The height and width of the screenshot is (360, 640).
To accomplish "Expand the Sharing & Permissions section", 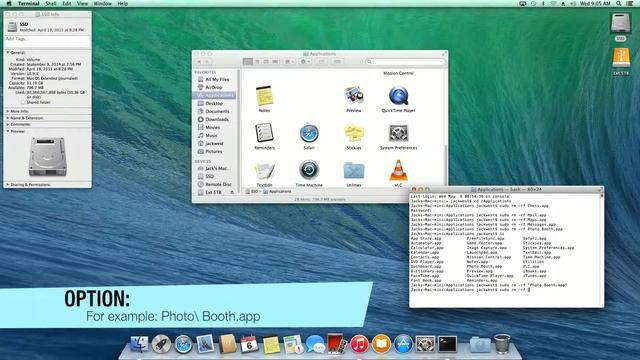I will 8,185.
